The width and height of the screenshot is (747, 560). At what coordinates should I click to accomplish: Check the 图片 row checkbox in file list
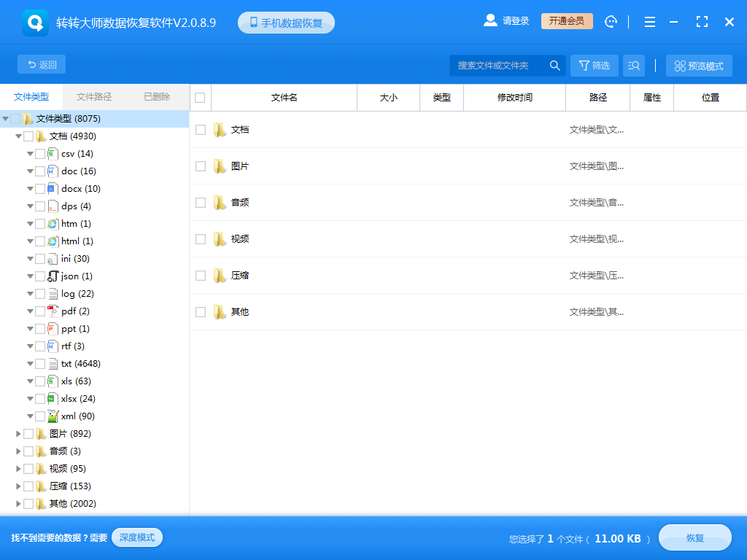point(201,166)
